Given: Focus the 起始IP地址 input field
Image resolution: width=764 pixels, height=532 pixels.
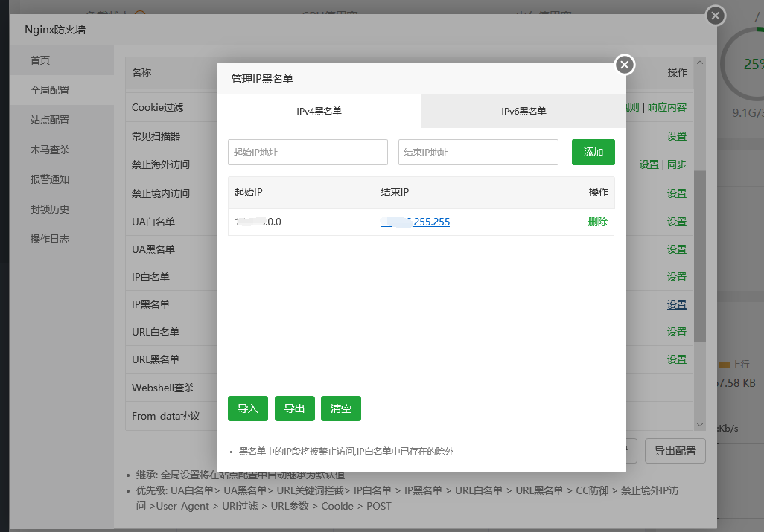Looking at the screenshot, I should pos(308,153).
